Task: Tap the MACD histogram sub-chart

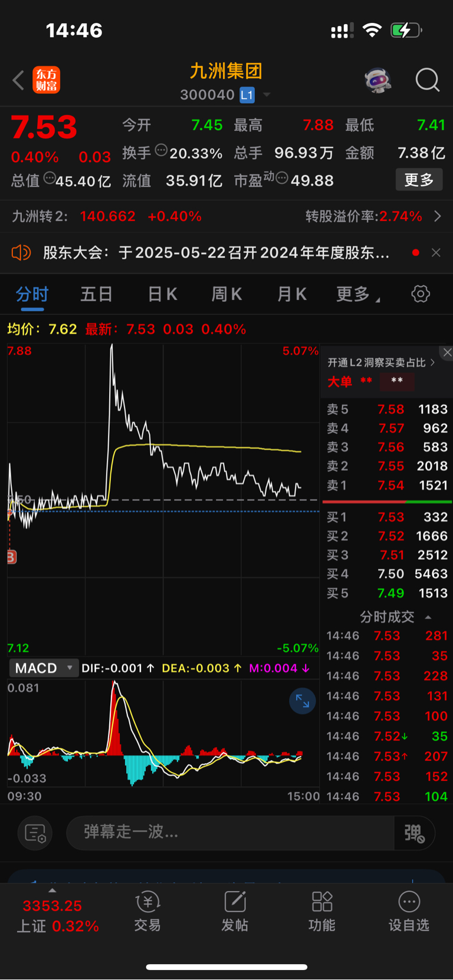Action: [163, 733]
